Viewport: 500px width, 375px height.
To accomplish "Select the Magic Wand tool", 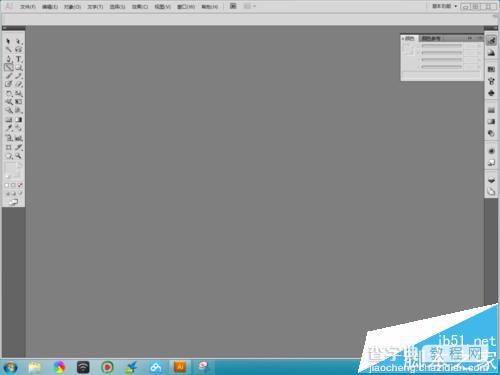I will click(x=9, y=50).
